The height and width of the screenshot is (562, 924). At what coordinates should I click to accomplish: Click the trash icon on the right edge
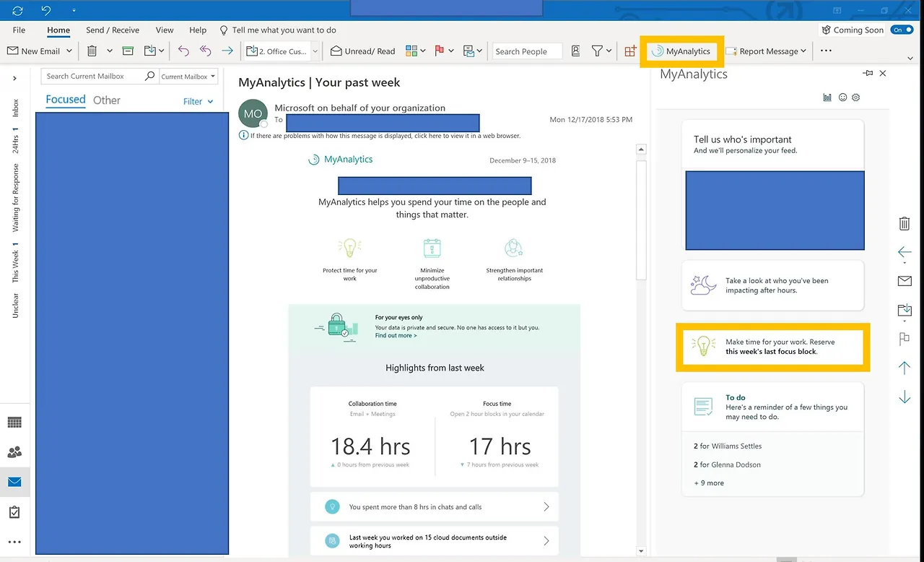click(904, 224)
